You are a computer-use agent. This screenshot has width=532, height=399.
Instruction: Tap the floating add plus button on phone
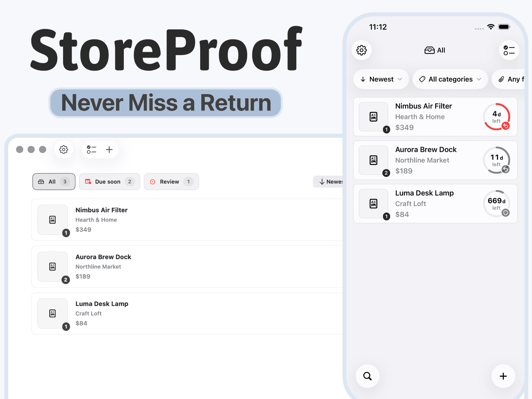(x=503, y=376)
